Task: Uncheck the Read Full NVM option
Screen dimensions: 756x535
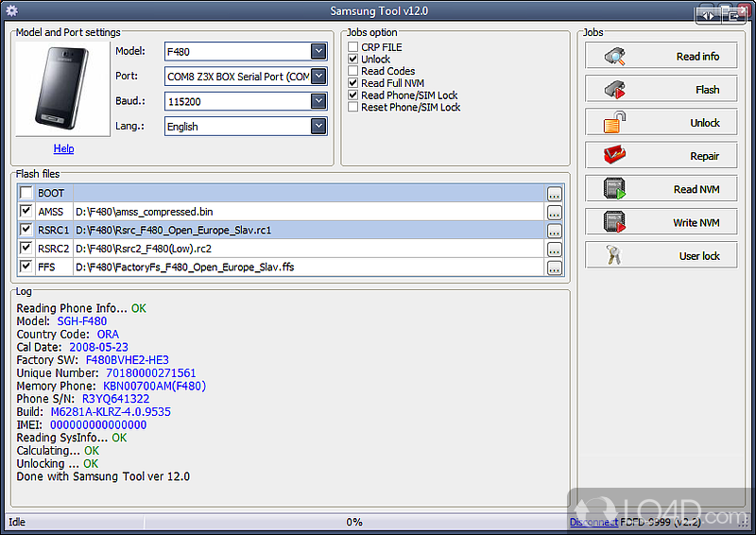Action: [x=353, y=83]
